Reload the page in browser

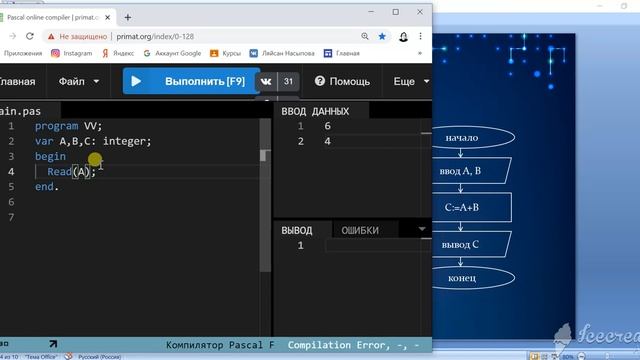tap(30, 36)
